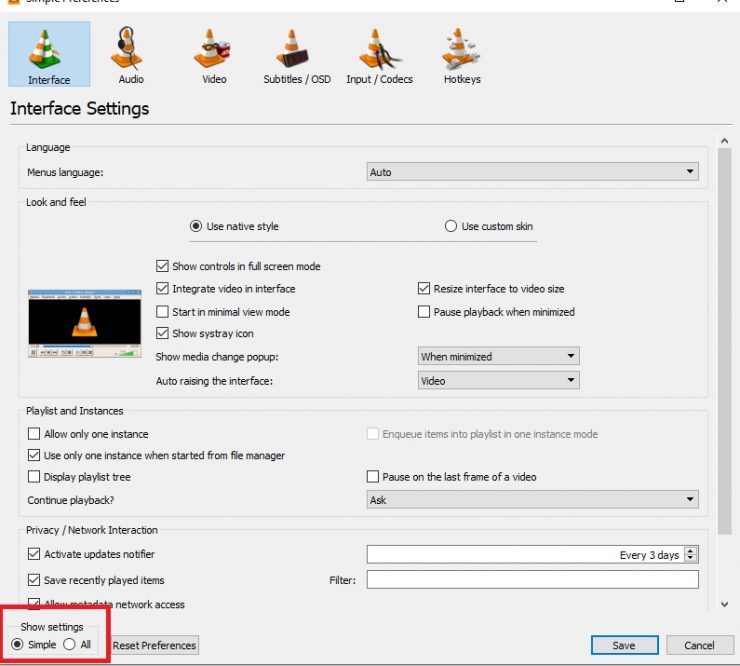Click the Reset Preferences button
This screenshot has height=666, width=740.
point(154,645)
